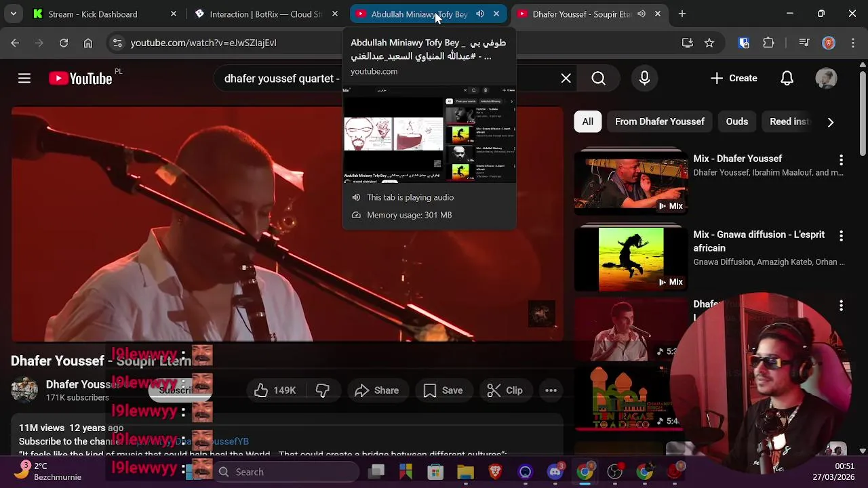Screen dimensions: 868x488
Task: Open Brave browser from the taskbar
Action: pyautogui.click(x=495, y=472)
